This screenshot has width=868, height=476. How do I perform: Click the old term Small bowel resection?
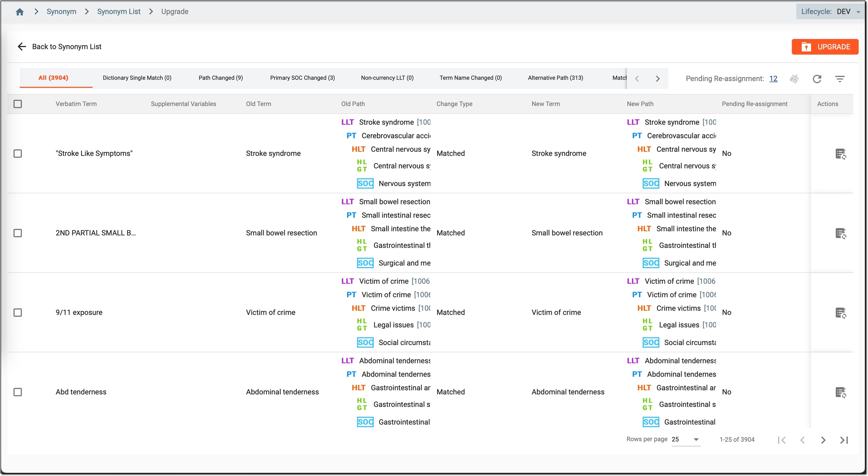[281, 233]
